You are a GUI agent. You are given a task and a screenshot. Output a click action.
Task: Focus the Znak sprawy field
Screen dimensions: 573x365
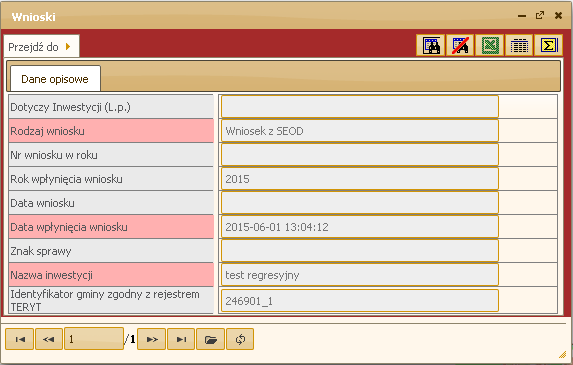click(360, 251)
